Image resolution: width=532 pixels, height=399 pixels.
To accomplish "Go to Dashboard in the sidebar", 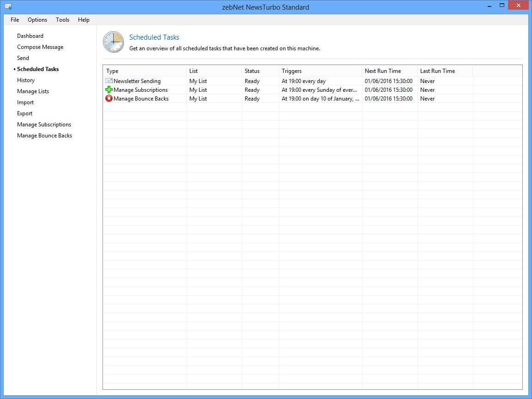I will [30, 36].
